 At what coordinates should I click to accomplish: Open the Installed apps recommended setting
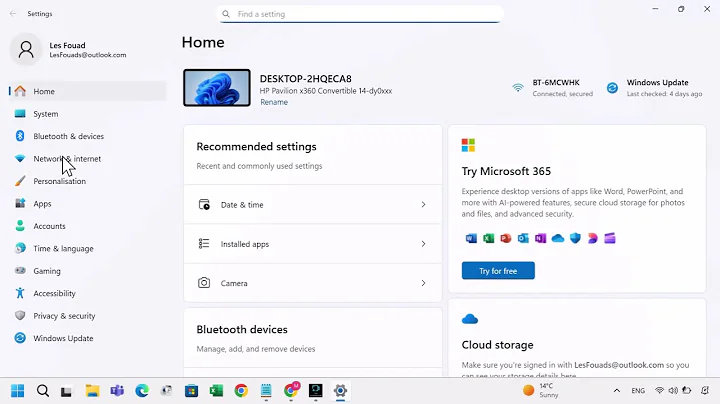(313, 244)
